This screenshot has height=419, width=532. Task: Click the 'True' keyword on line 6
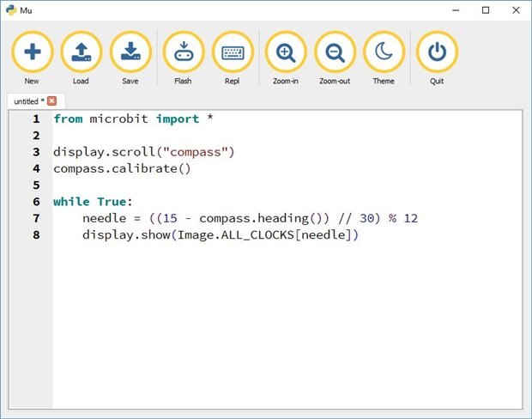pos(112,202)
